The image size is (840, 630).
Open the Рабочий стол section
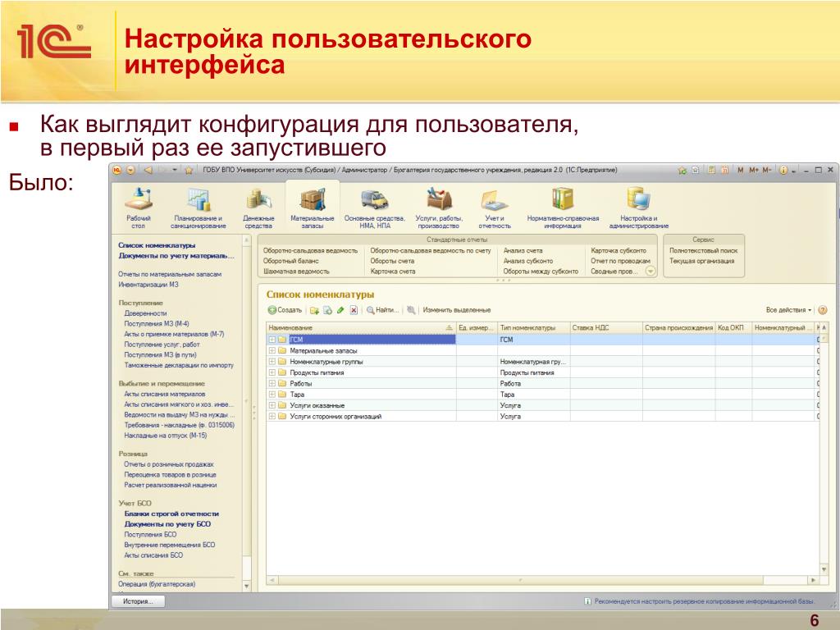(138, 208)
